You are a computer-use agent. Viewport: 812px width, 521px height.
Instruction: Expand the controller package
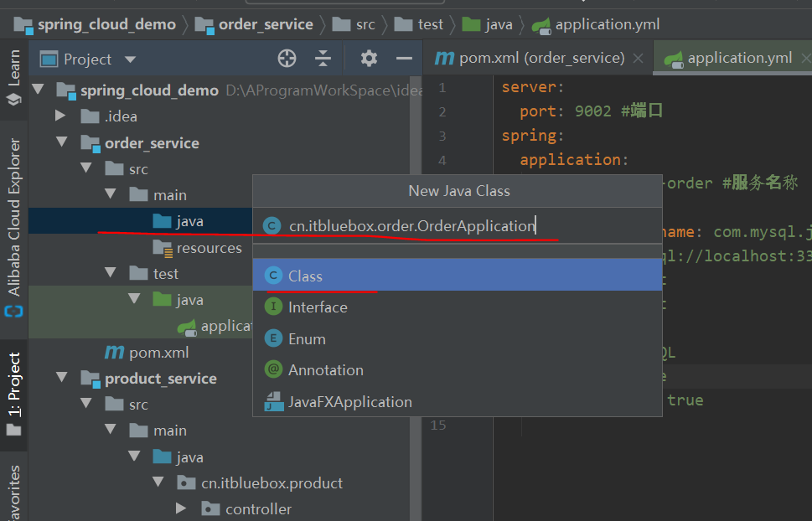[181, 508]
